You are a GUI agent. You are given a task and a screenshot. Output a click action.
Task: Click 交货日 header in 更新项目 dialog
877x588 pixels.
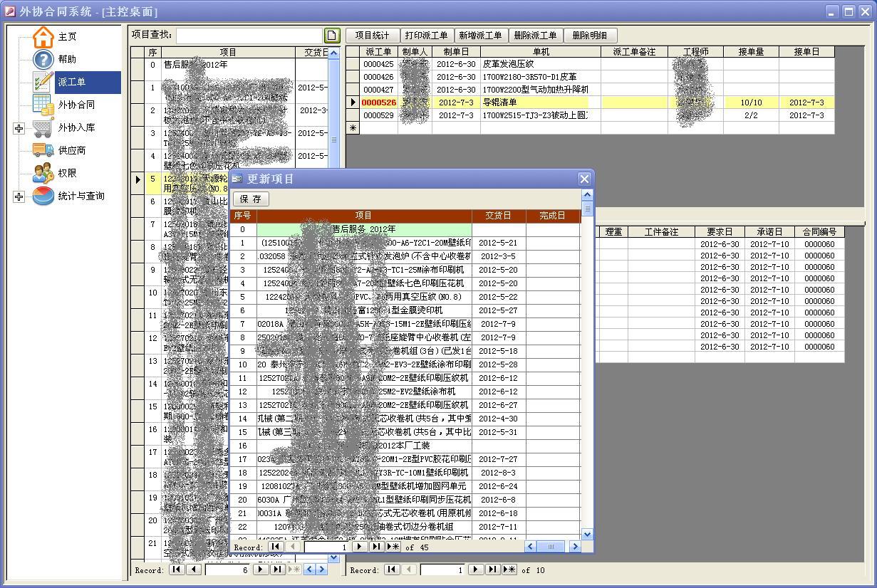click(499, 216)
